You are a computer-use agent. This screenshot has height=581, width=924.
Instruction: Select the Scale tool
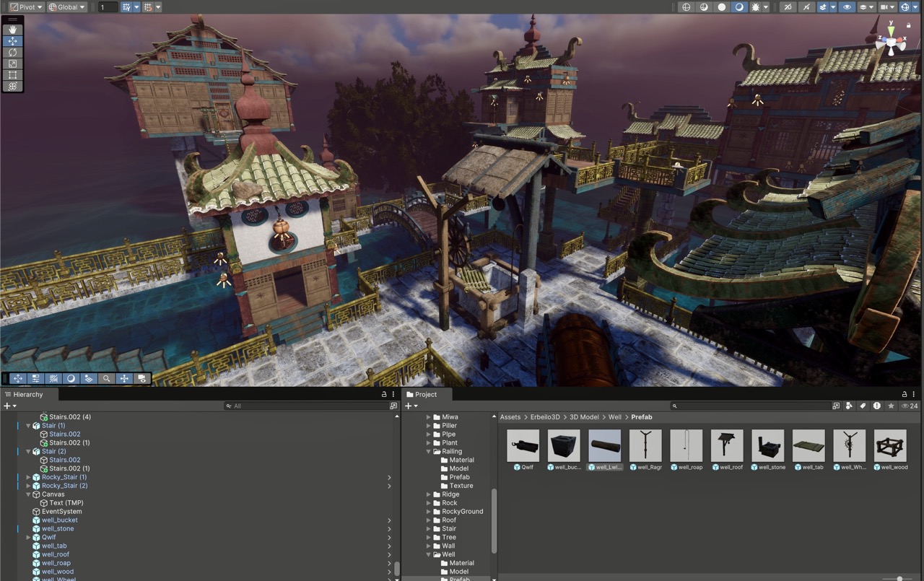coord(12,64)
